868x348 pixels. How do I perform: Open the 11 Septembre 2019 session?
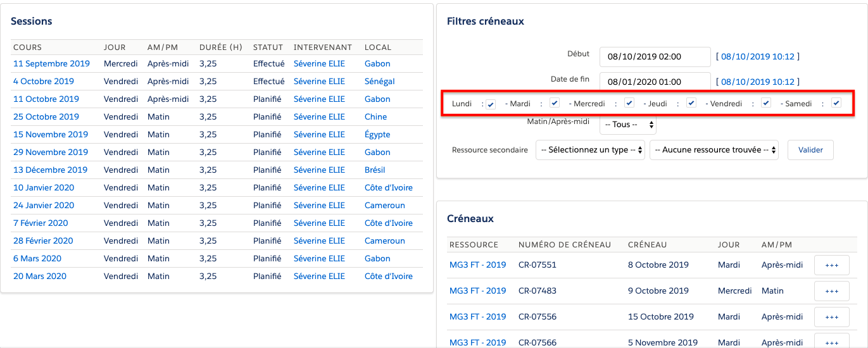pos(51,64)
